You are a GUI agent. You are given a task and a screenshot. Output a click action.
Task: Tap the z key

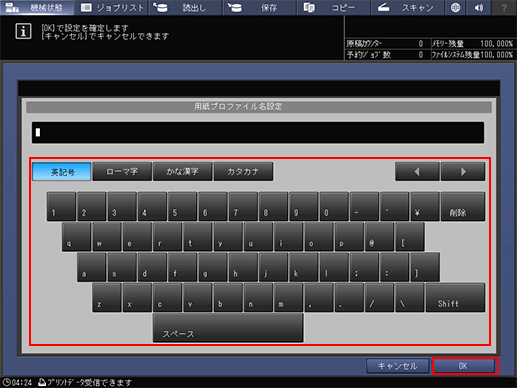107,297
